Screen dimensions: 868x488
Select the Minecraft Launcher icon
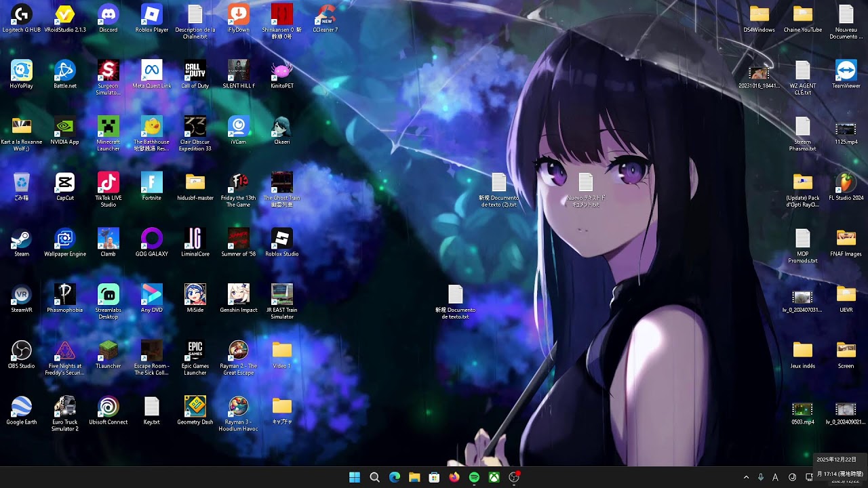108,134
